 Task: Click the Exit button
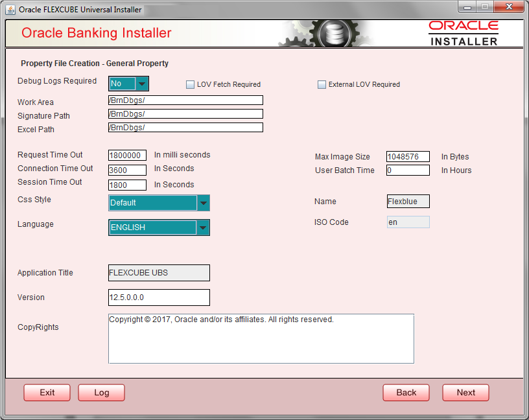coord(47,392)
